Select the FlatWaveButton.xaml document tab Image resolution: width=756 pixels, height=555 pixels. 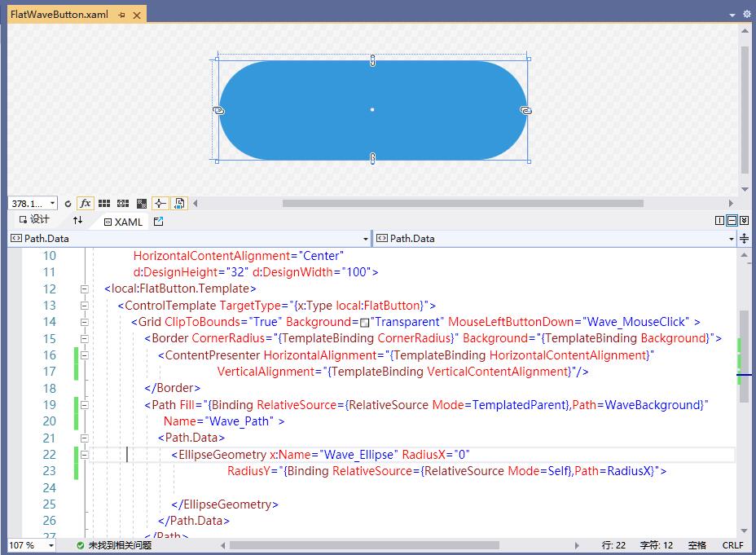click(x=59, y=15)
